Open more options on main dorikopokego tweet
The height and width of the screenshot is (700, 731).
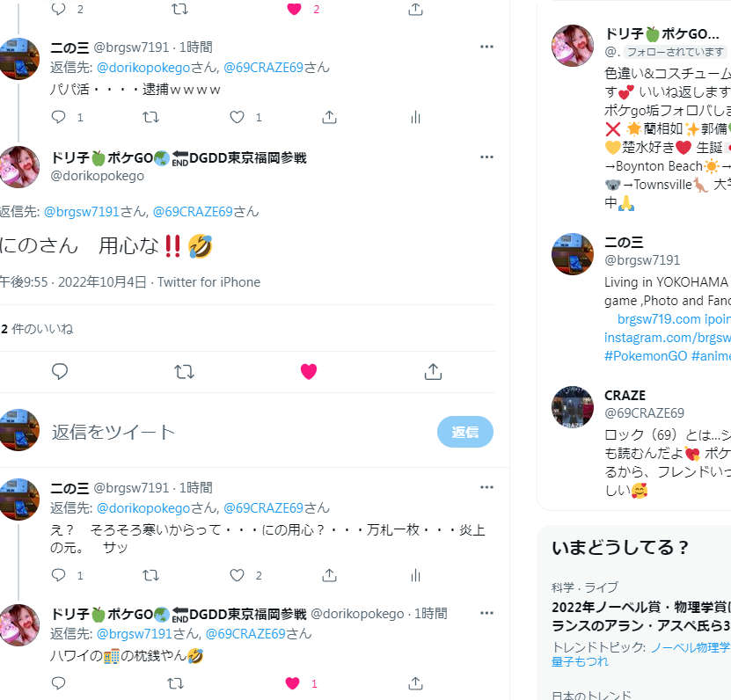pyautogui.click(x=486, y=157)
